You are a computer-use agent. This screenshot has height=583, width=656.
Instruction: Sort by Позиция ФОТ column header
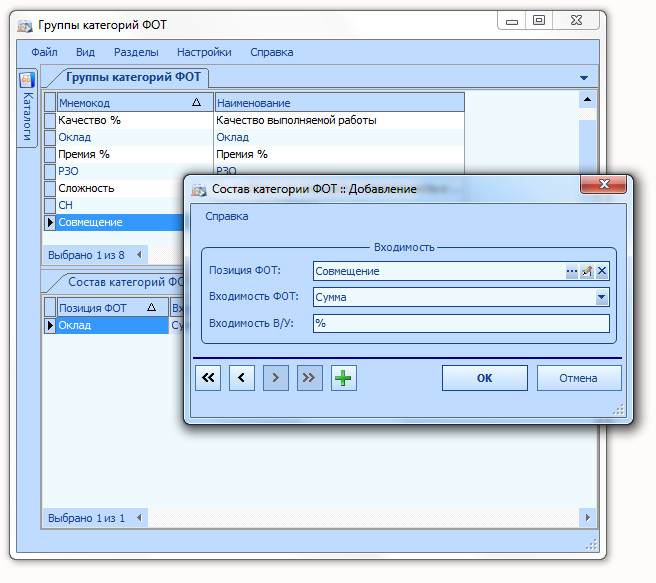tap(113, 307)
